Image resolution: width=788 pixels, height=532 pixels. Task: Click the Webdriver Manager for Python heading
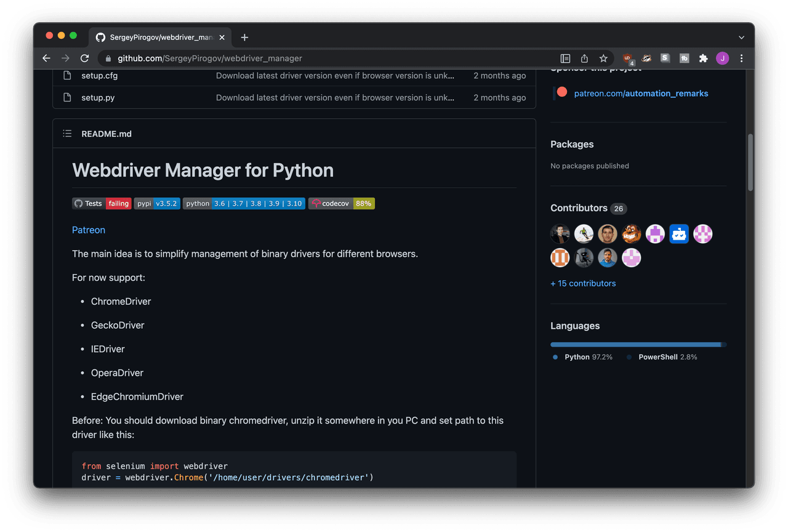[x=203, y=171]
